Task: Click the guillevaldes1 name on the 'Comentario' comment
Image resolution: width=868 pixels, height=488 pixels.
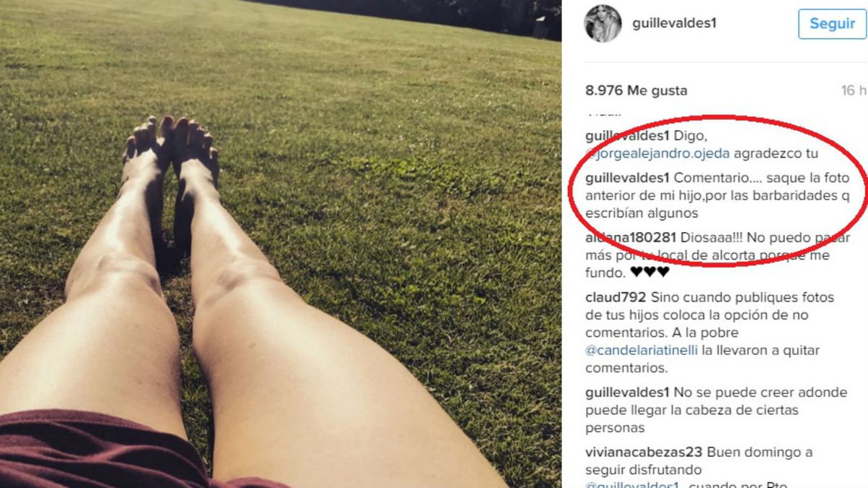Action: (x=628, y=178)
